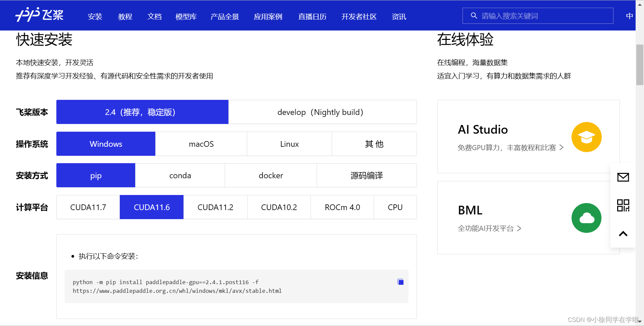Click the page vertical scrollbar thumb

(x=640, y=65)
